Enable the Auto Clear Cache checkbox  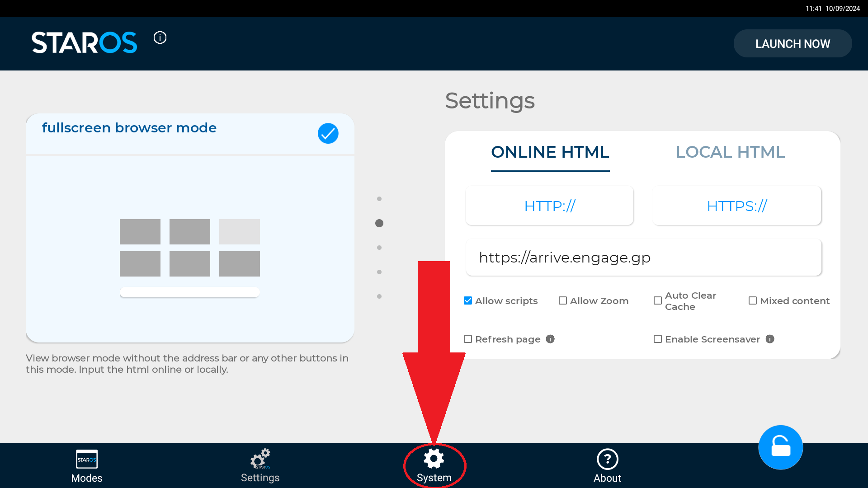coord(658,300)
